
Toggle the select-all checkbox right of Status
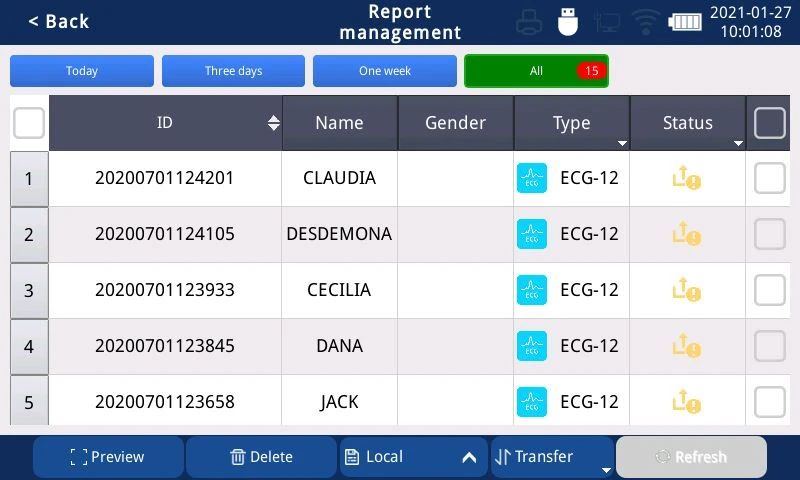[x=769, y=123]
